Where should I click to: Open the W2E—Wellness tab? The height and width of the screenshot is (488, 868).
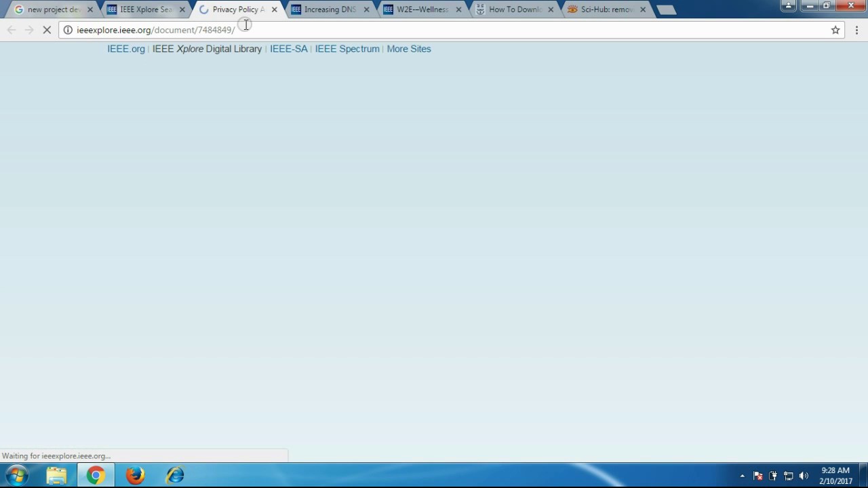422,9
